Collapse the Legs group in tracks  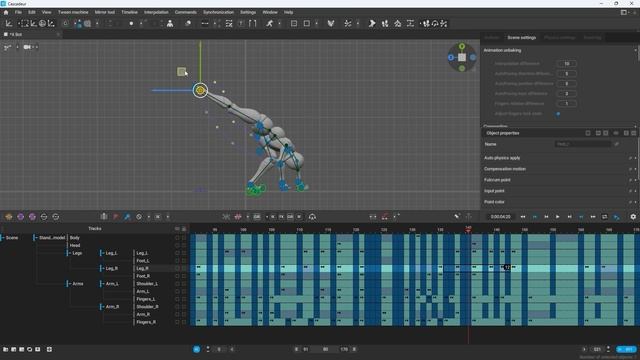point(69,253)
